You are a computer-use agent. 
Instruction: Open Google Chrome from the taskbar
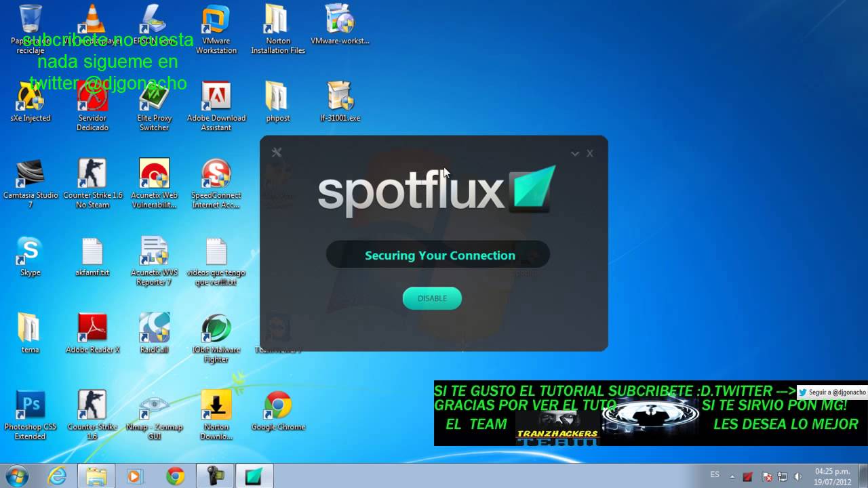[175, 476]
